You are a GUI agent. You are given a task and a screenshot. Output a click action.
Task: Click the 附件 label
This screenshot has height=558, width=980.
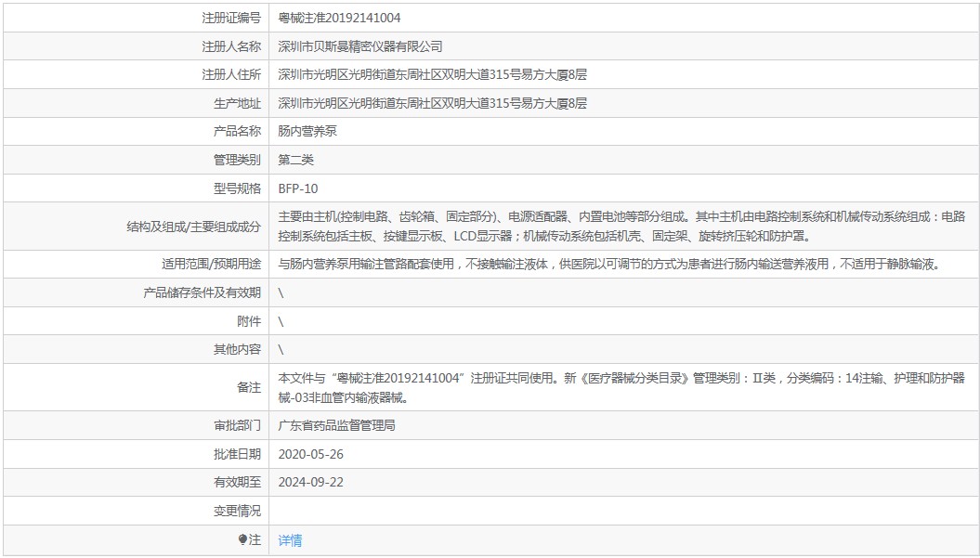tap(249, 322)
